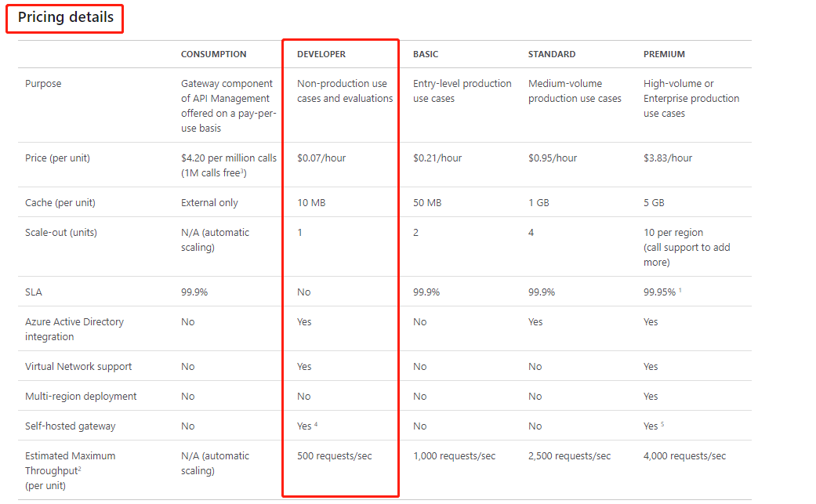Click footnote 3 after 1M calls free
This screenshot has width=816, height=504.
tap(242, 171)
